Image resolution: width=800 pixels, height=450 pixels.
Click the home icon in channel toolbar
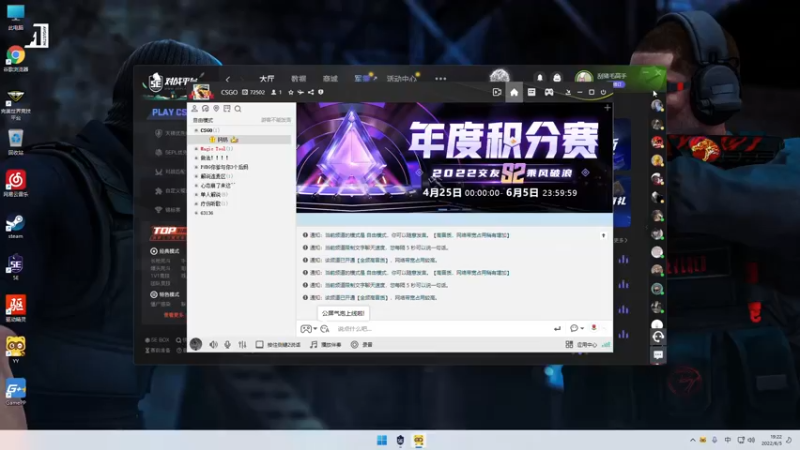tap(514, 92)
